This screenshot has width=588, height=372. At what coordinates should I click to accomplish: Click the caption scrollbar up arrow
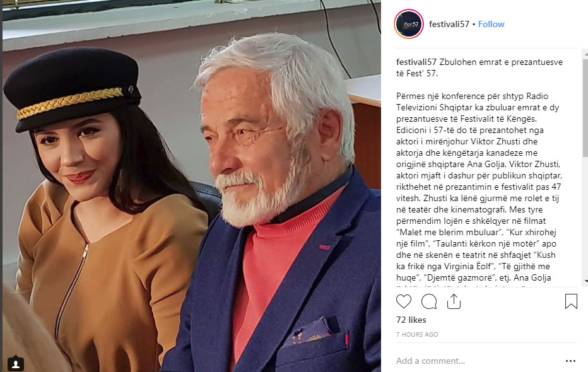[x=585, y=55]
